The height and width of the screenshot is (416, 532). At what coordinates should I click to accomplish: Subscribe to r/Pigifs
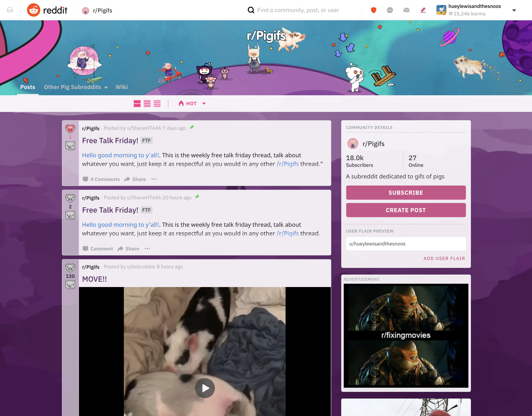pyautogui.click(x=406, y=192)
